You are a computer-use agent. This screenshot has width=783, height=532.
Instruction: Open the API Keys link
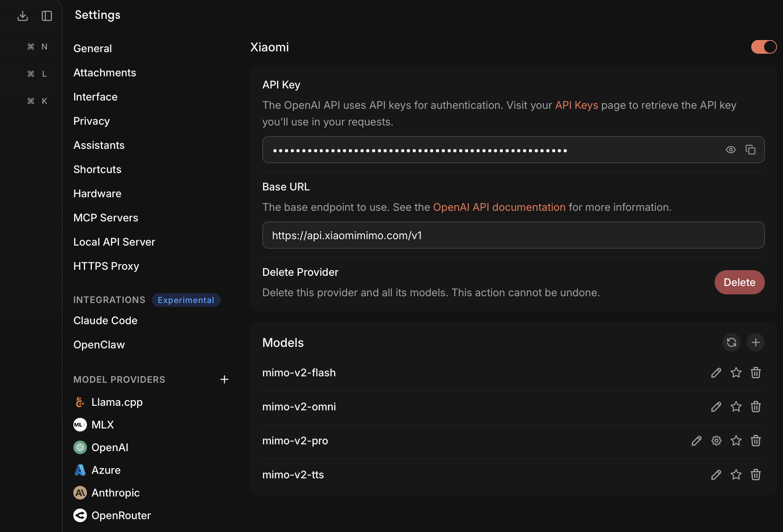click(576, 105)
